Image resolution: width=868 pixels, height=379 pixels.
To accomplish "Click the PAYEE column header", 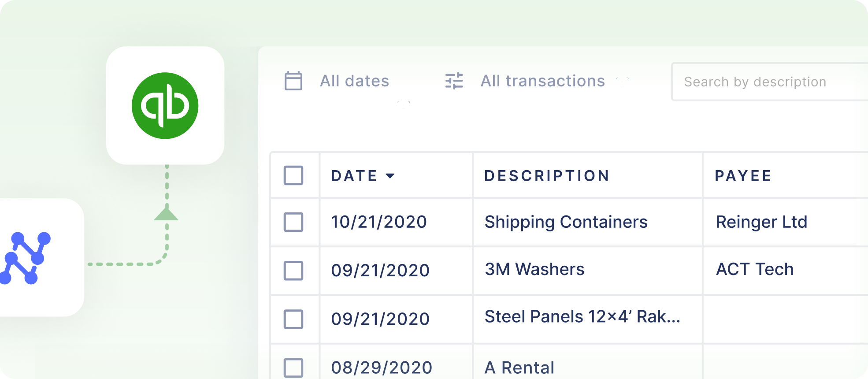I will [743, 176].
